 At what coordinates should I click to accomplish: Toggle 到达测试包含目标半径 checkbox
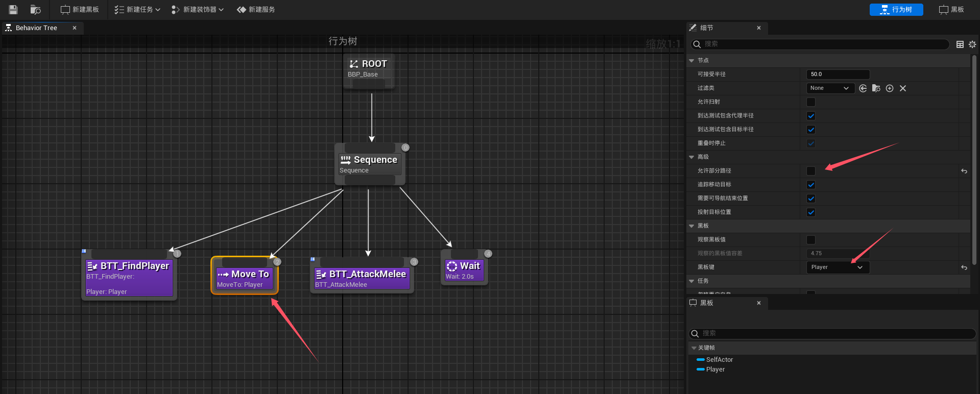pos(811,130)
